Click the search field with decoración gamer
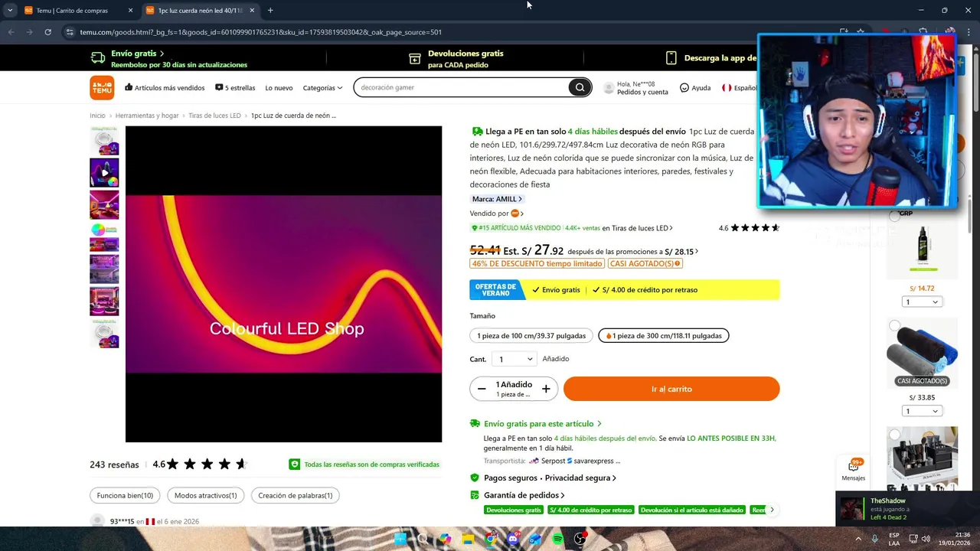 click(462, 87)
